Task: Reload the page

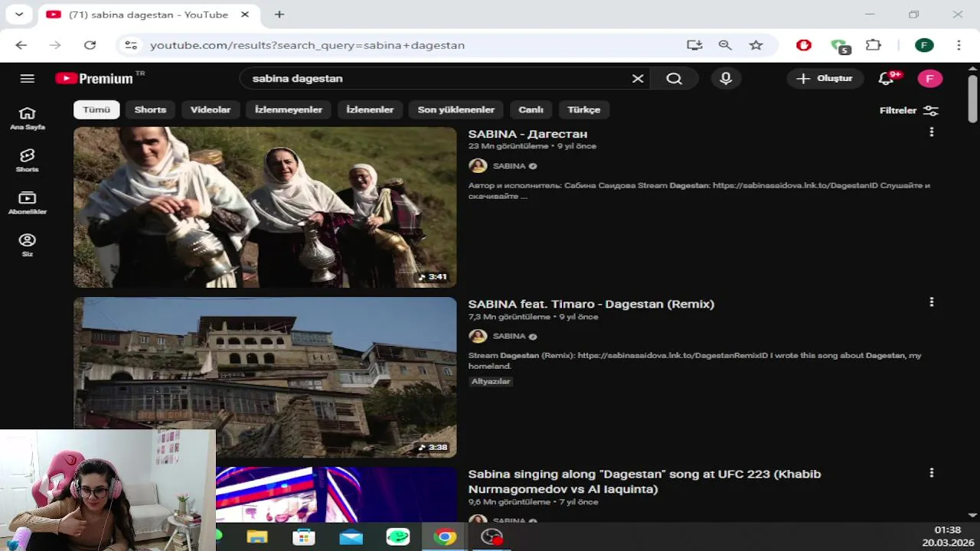Action: (x=90, y=45)
